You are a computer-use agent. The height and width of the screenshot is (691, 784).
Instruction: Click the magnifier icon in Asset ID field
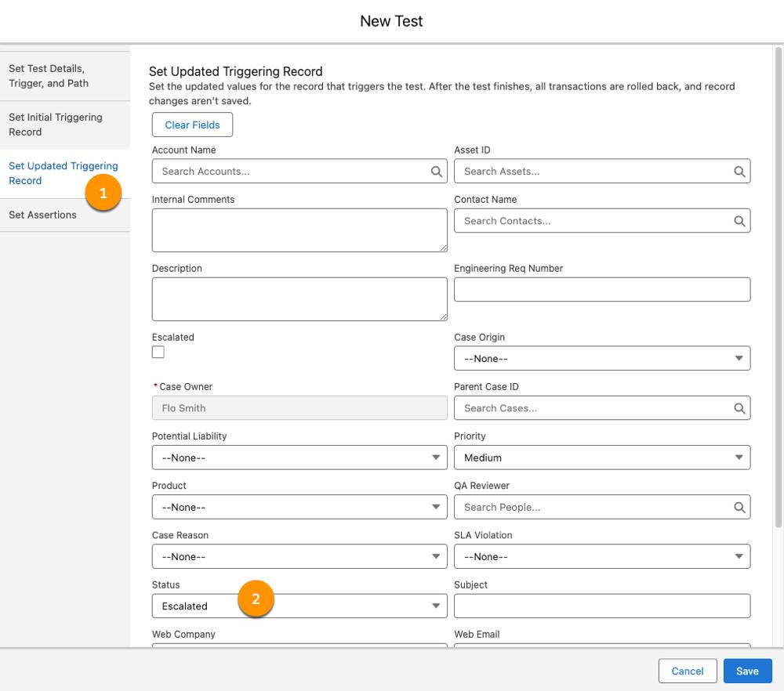pos(739,172)
